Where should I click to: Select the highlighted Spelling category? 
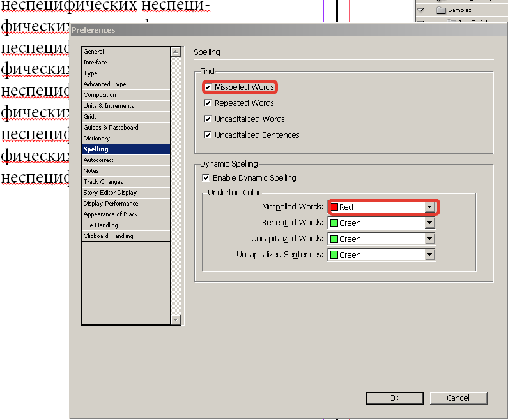126,149
